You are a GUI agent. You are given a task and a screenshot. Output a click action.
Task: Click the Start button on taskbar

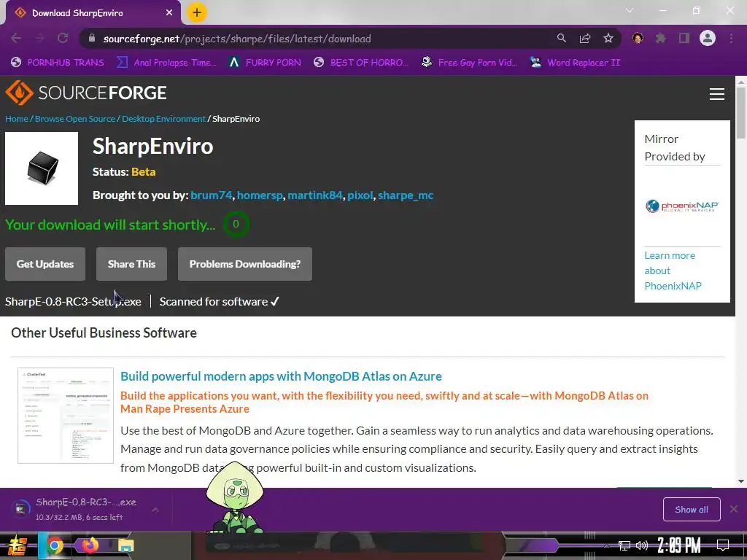pos(16,545)
